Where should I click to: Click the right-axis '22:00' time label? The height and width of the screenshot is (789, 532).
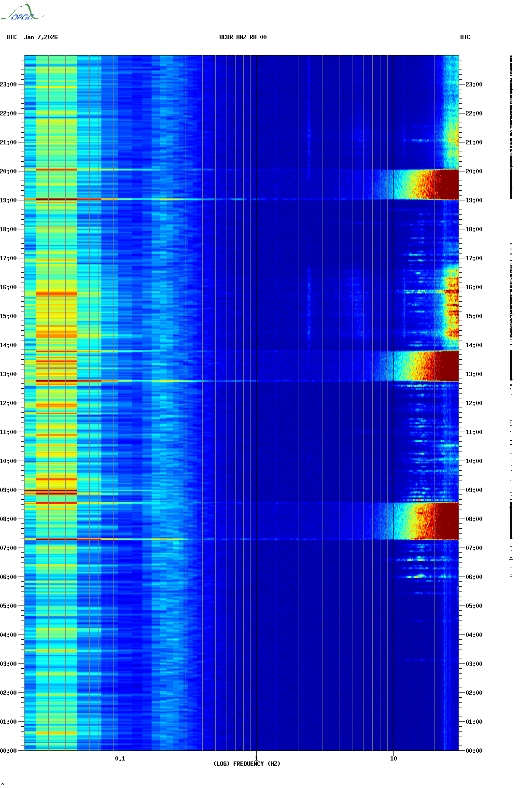click(474, 113)
